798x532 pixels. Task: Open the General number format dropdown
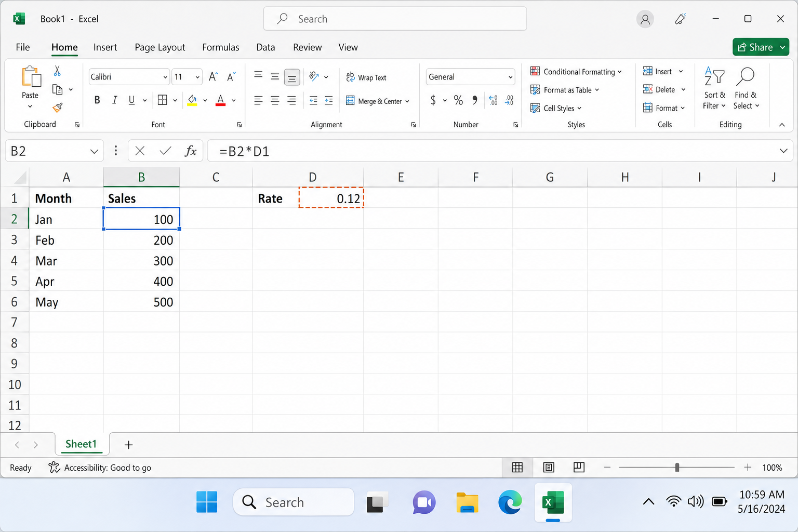pyautogui.click(x=510, y=77)
